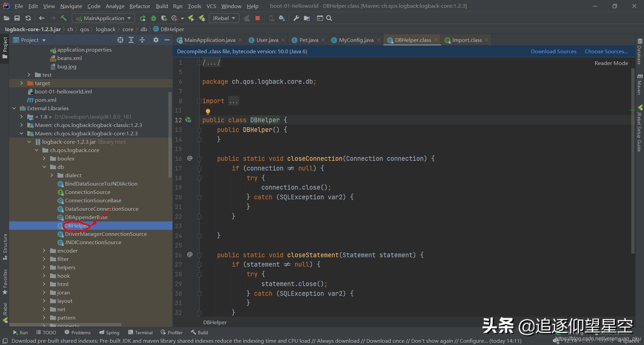644x345 pixels.
Task: Navigate back with the left arrow icon
Action: pos(42,18)
